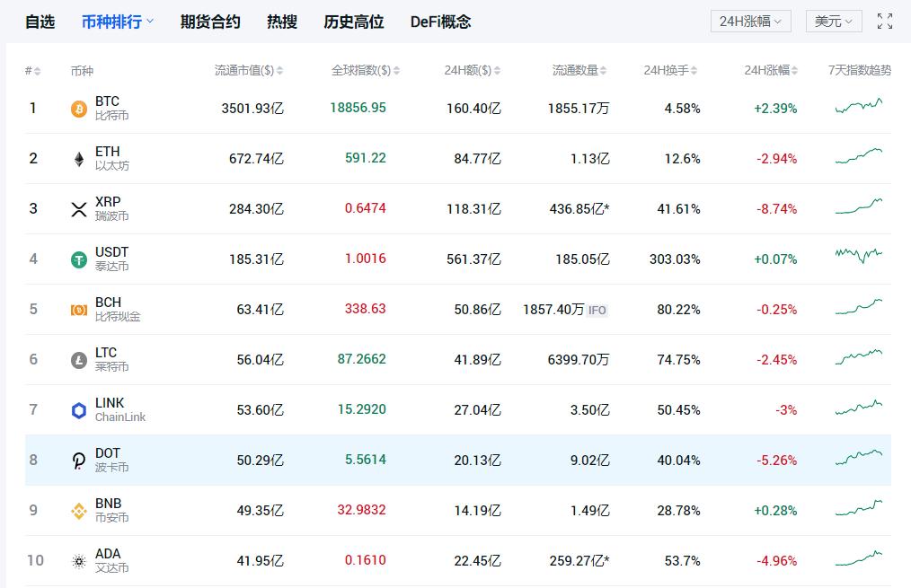Click the XRP coin logo

79,209
